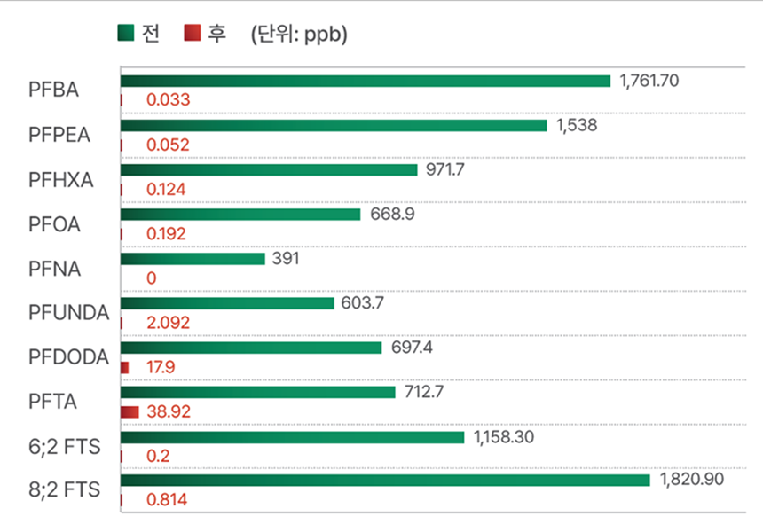Select the PFOA green bar
This screenshot has height=532, width=763.
pos(240,215)
